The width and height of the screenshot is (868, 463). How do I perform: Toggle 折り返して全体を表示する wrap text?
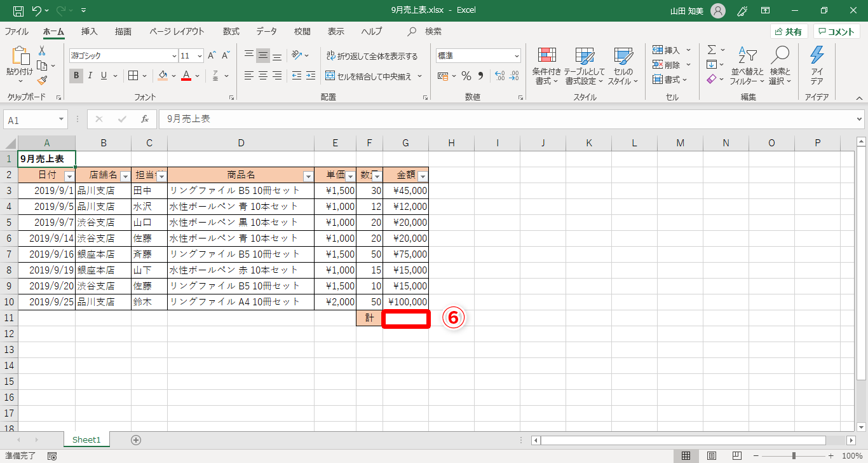click(372, 56)
